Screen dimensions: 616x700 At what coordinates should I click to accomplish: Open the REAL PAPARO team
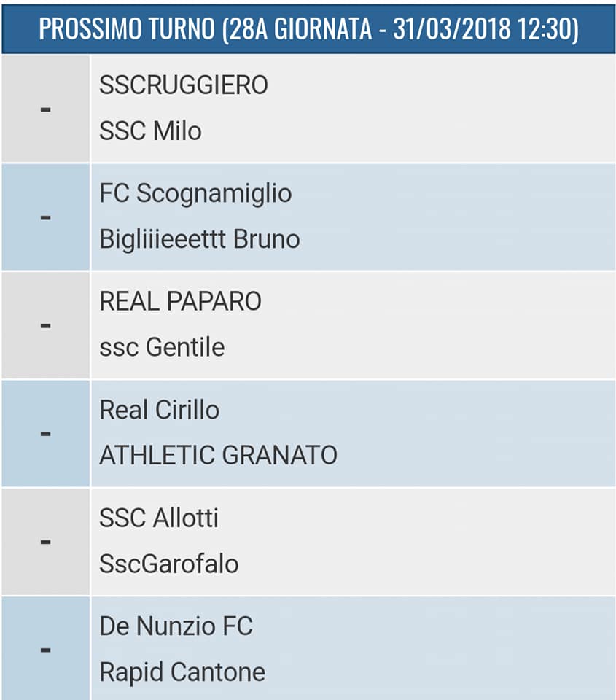coord(180,301)
